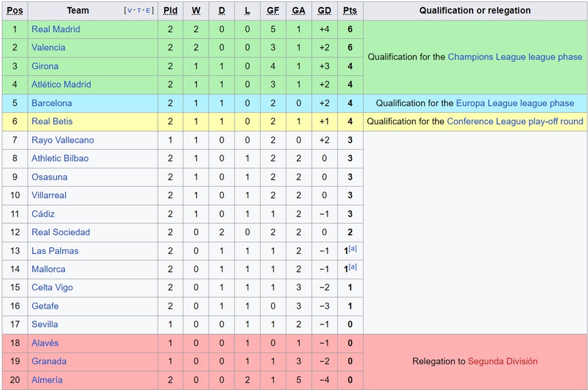This screenshot has height=390, width=588.
Task: Click the E (edit) template link
Action: (x=148, y=11)
